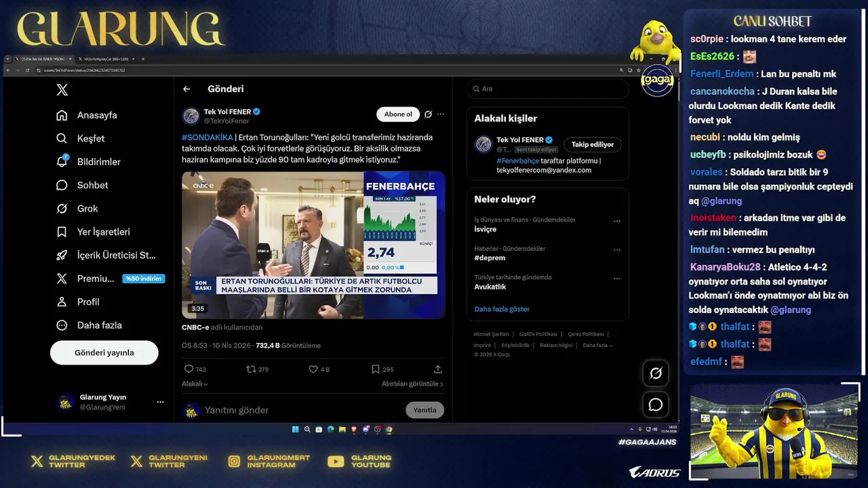Screen dimensions: 868x488
Task: Click Takip ediyor following button
Action: point(592,144)
